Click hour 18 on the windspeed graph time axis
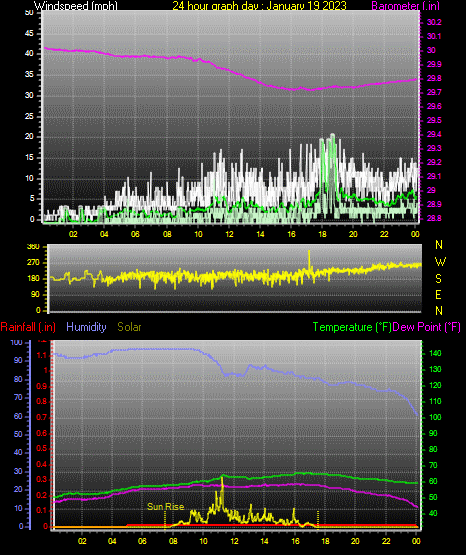This screenshot has height=555, width=466. coord(322,234)
